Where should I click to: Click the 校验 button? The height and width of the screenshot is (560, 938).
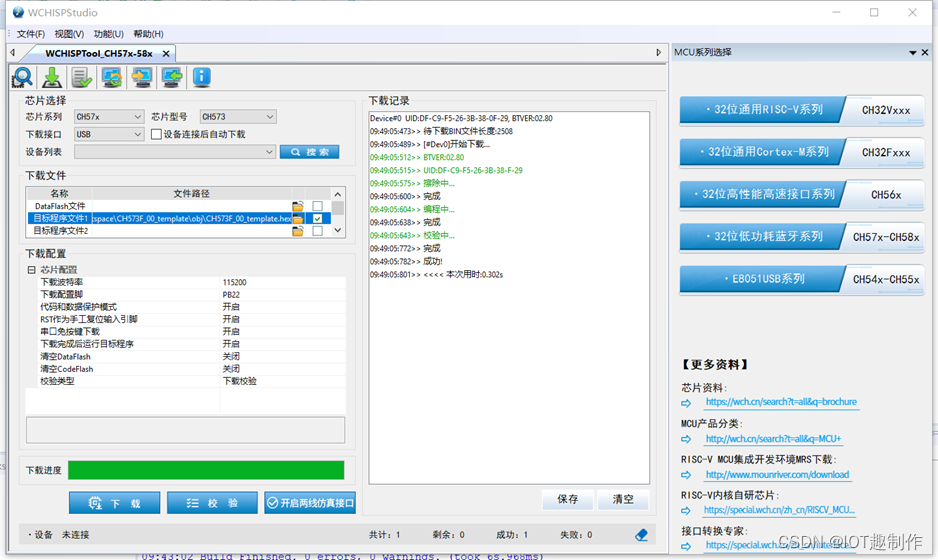coord(212,503)
